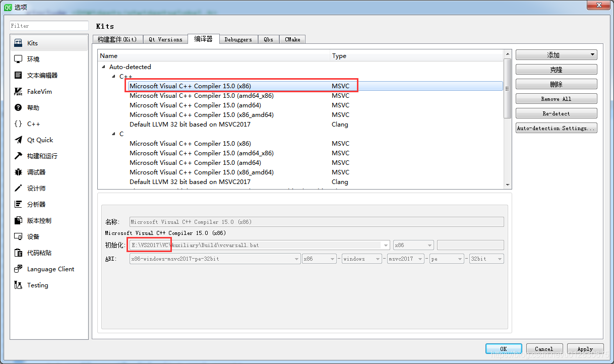Open the 环境 settings category icon
Image resolution: width=614 pixels, height=364 pixels.
18,59
